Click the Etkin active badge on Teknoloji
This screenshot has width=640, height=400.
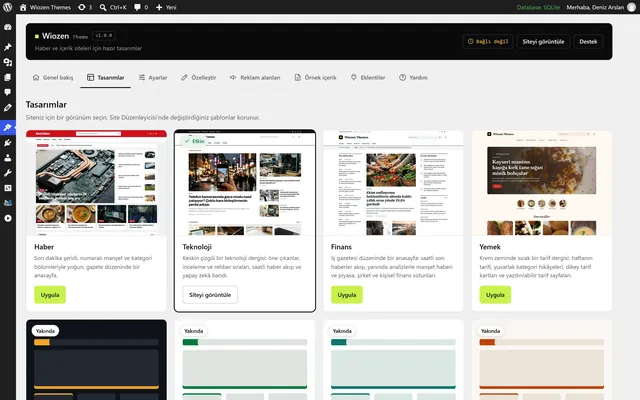pyautogui.click(x=194, y=141)
